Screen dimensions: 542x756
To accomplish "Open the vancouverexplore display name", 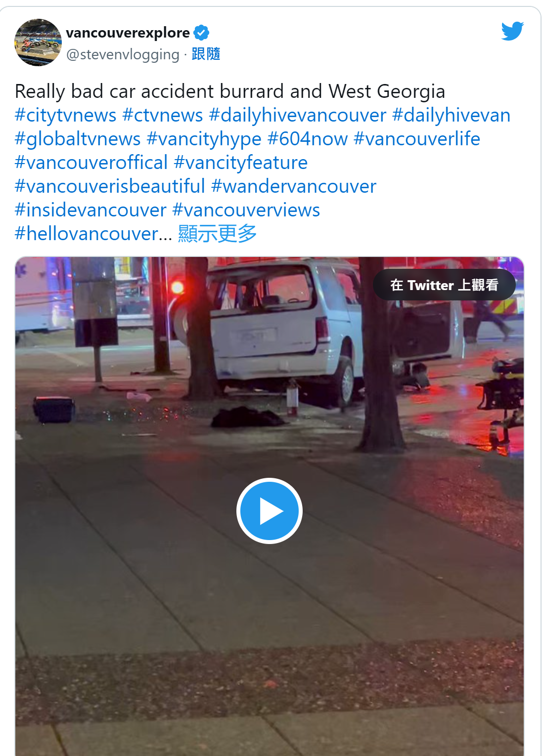I will (128, 33).
